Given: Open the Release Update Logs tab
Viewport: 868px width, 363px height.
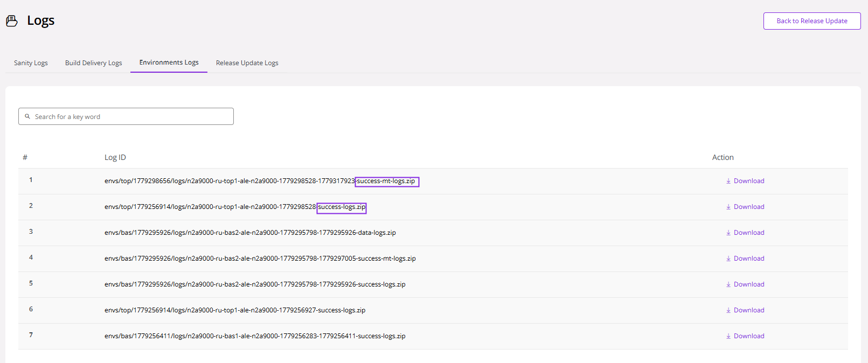Looking at the screenshot, I should 247,63.
